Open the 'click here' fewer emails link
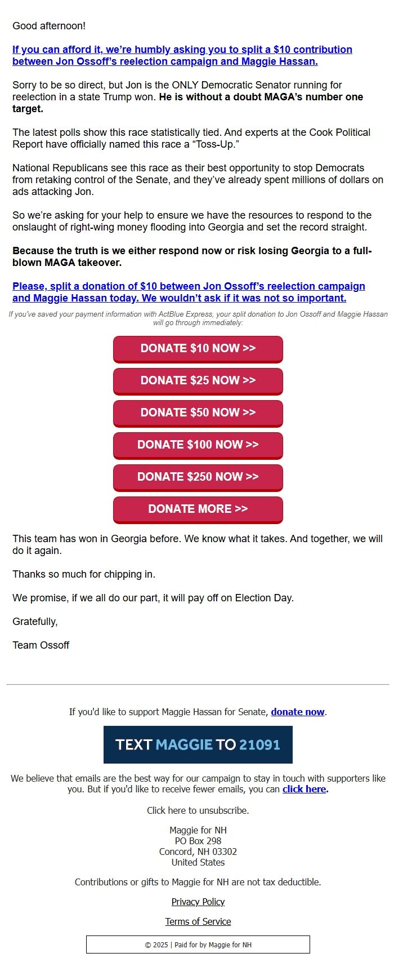 click(304, 789)
